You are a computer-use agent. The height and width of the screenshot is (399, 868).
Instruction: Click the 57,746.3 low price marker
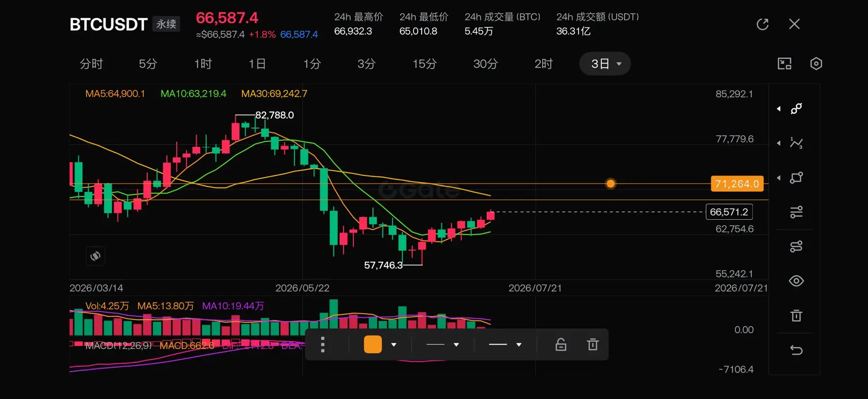pos(383,265)
